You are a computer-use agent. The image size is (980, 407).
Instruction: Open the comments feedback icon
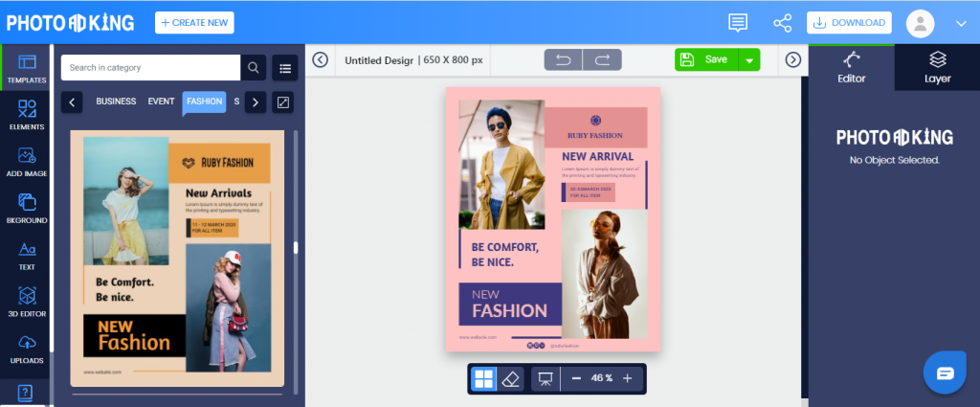tap(738, 23)
